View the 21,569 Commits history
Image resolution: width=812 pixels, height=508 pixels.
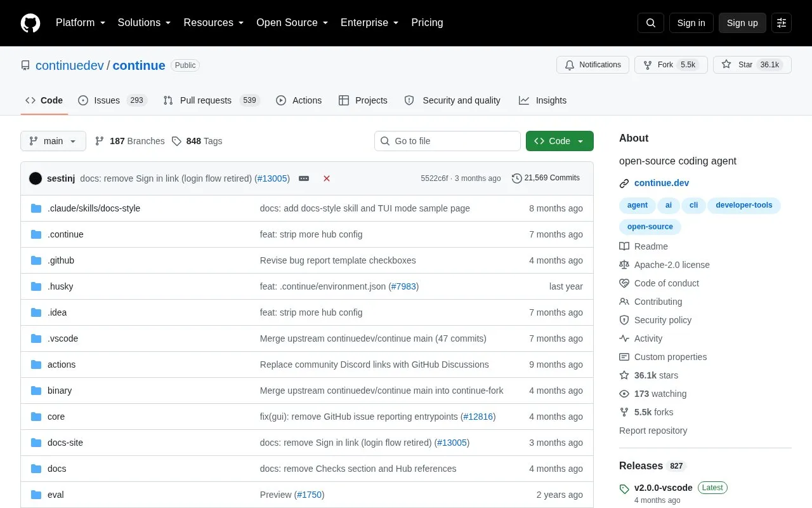point(546,178)
